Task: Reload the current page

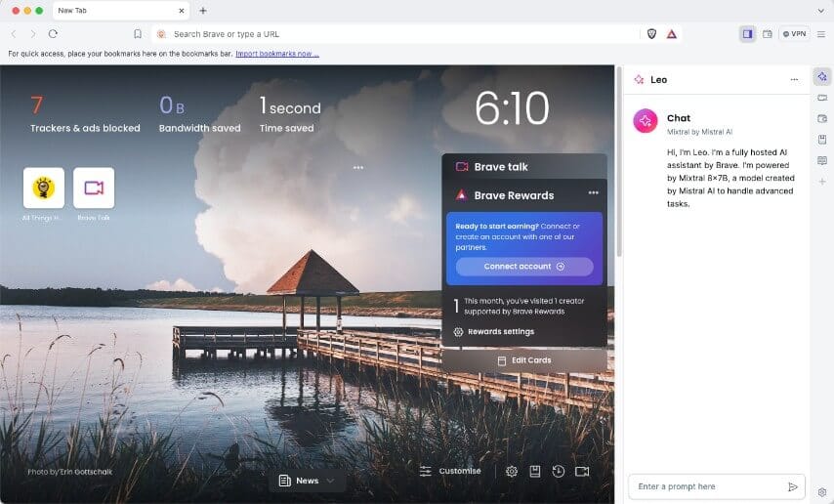Action: tap(53, 34)
